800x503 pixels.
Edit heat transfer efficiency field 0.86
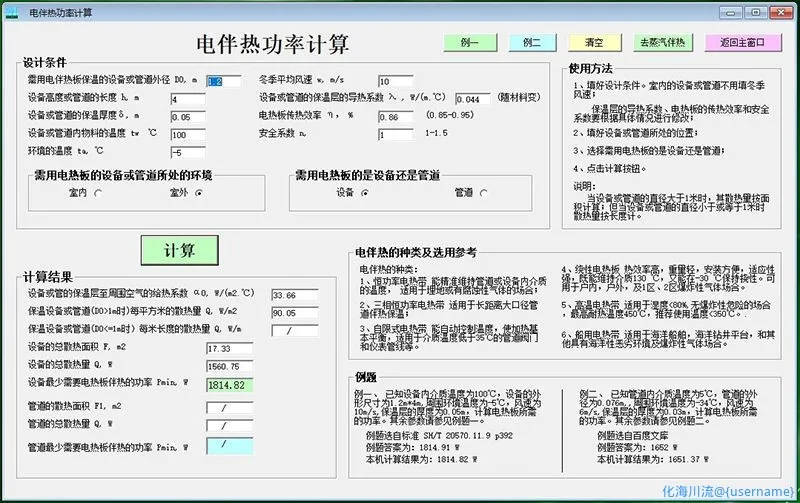[395, 117]
